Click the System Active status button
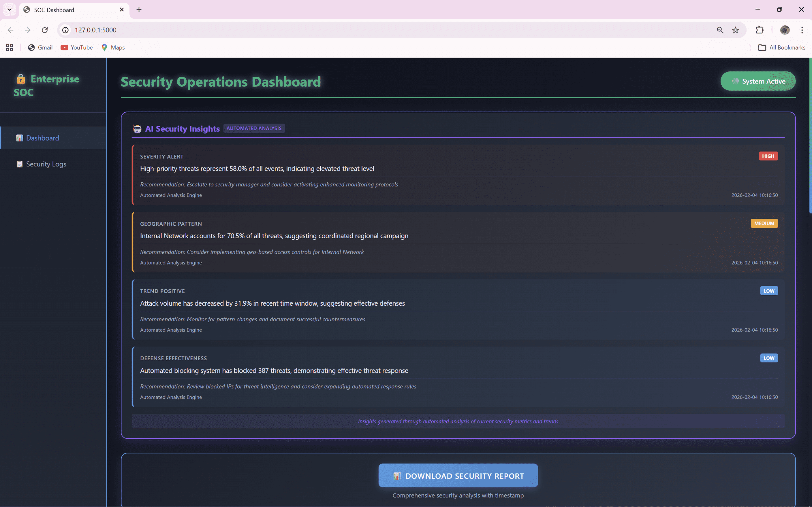The height and width of the screenshot is (507, 812). (758, 81)
